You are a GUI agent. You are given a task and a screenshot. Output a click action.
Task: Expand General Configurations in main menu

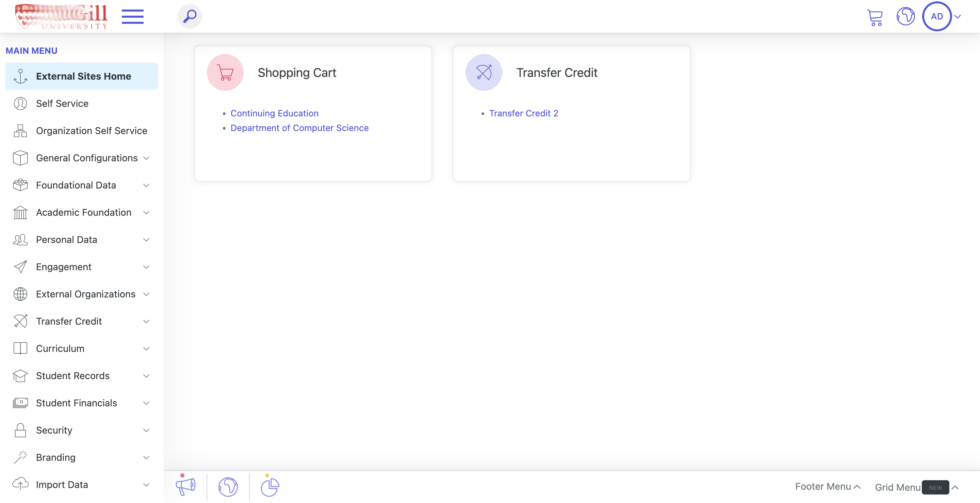[81, 158]
